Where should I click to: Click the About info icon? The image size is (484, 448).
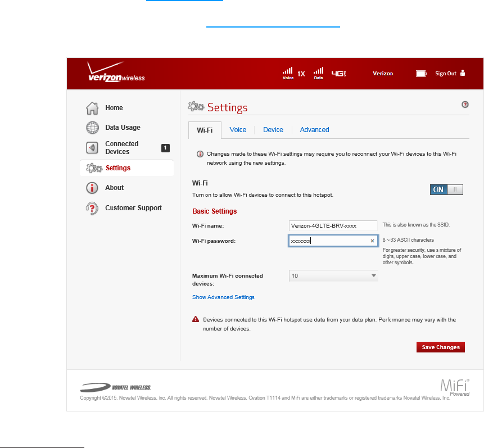point(92,188)
